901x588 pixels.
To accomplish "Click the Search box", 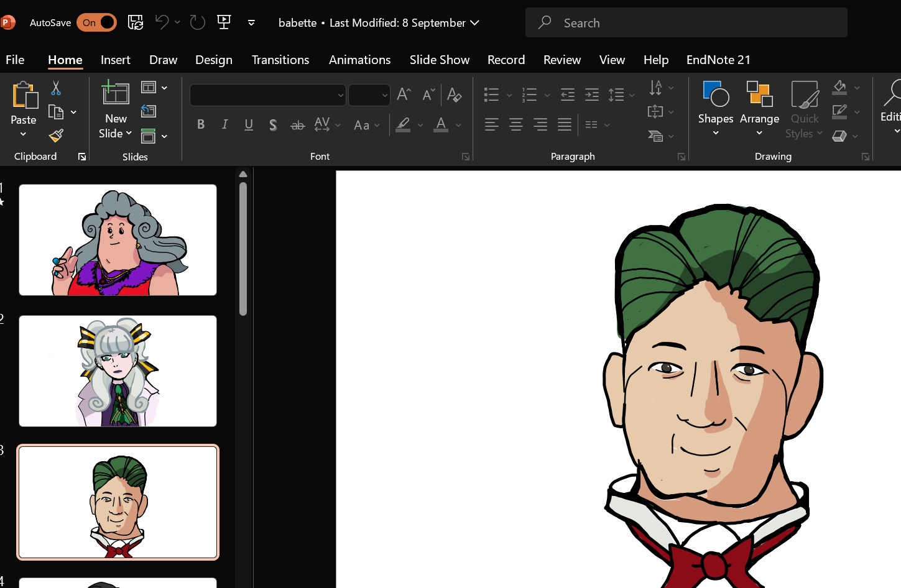I will point(686,22).
